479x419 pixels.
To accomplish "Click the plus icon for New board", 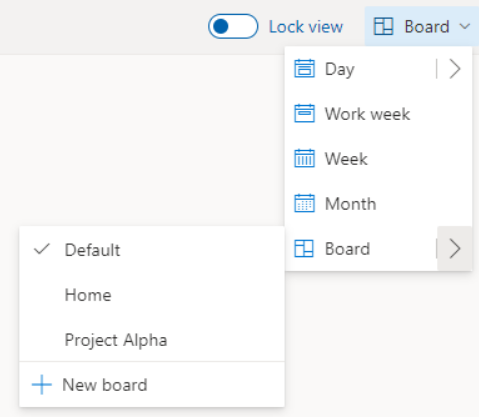I will pos(42,384).
